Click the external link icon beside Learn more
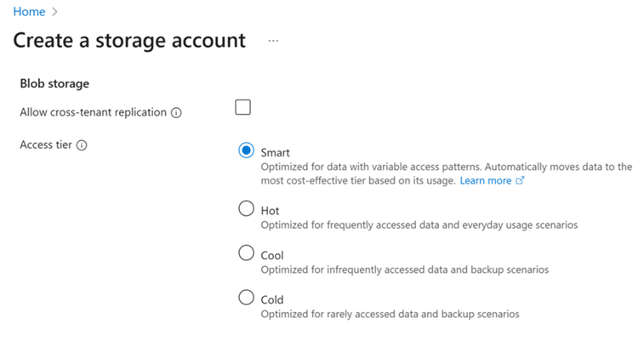644x352 pixels. click(520, 181)
